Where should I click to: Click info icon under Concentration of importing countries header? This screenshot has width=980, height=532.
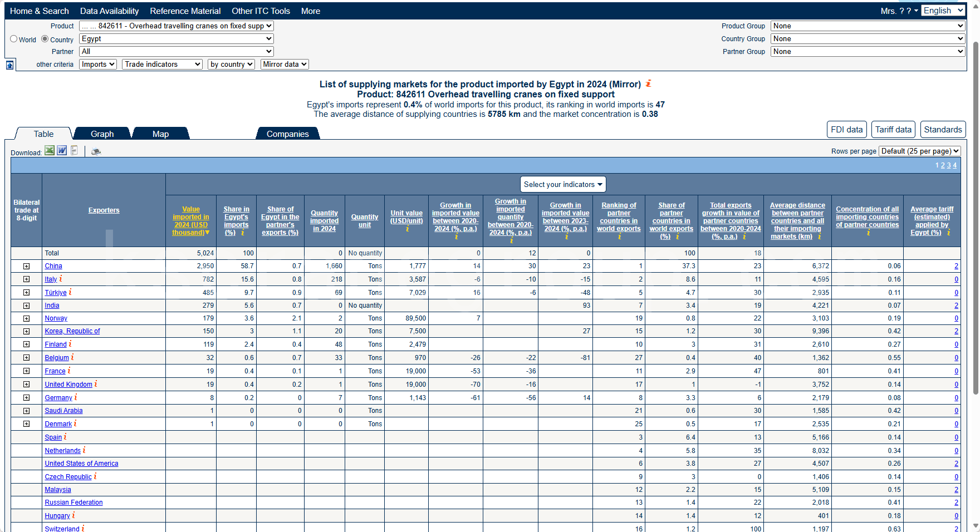tap(868, 233)
